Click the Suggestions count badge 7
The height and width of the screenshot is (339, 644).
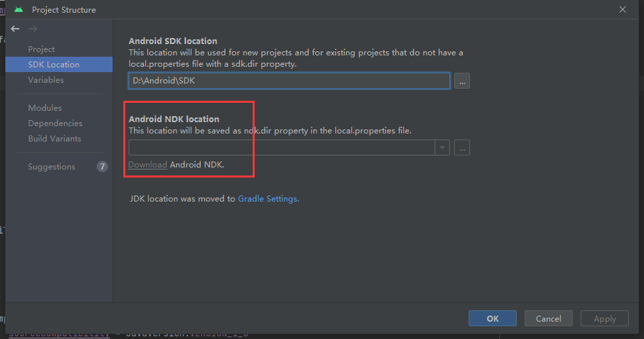click(x=102, y=166)
